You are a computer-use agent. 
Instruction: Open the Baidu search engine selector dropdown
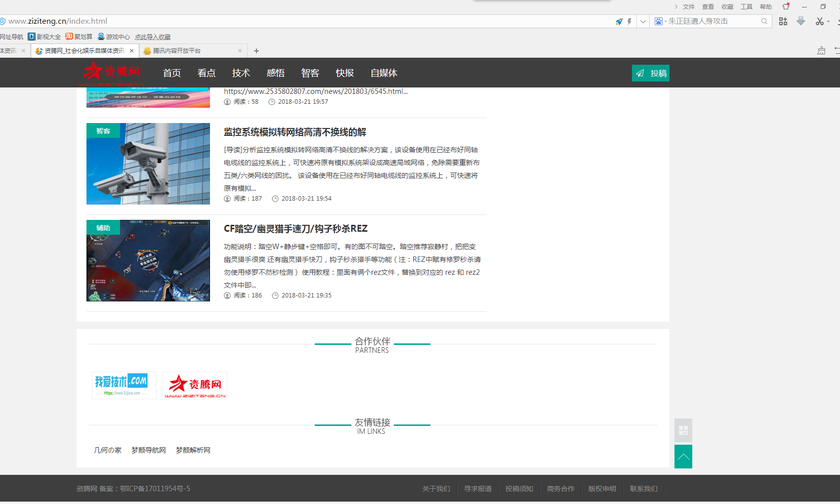pyautogui.click(x=661, y=21)
